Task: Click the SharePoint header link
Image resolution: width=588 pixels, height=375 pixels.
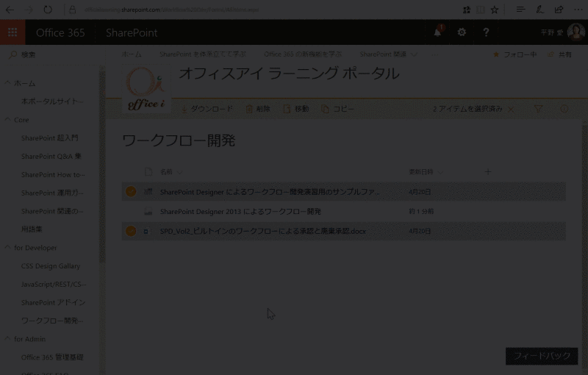Action: [x=132, y=32]
